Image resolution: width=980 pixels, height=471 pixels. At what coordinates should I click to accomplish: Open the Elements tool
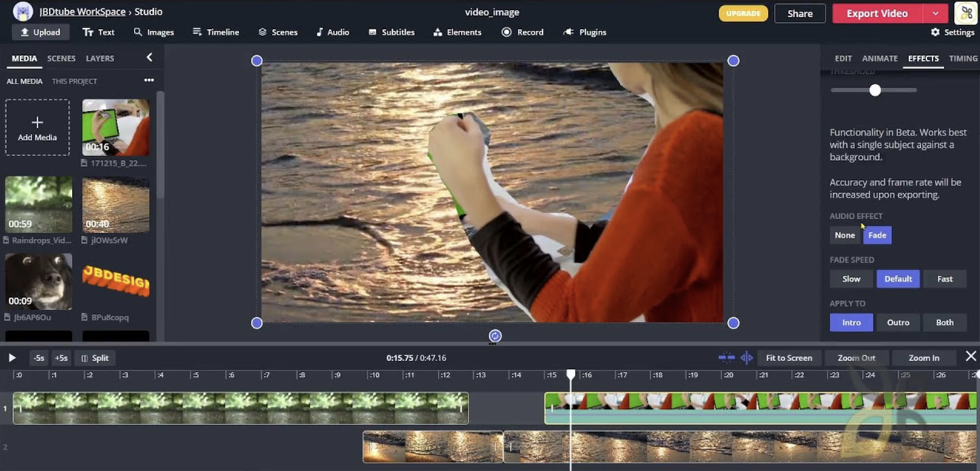click(457, 32)
